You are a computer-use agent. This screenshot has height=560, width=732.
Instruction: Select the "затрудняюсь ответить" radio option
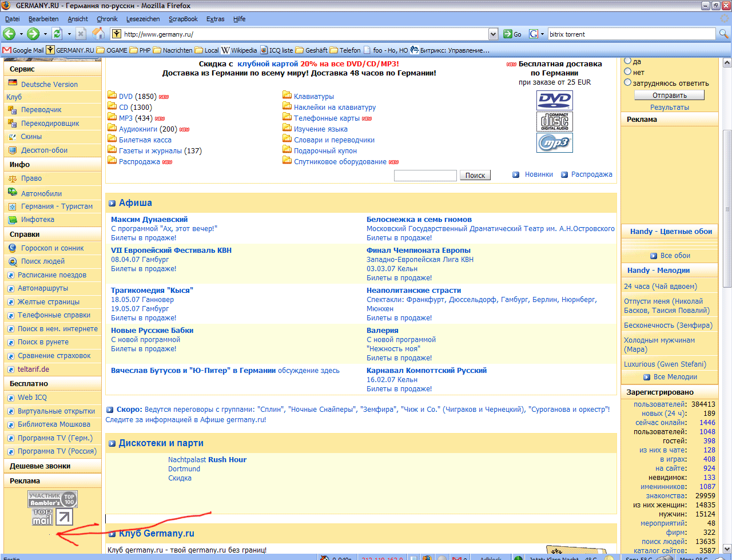pyautogui.click(x=627, y=82)
